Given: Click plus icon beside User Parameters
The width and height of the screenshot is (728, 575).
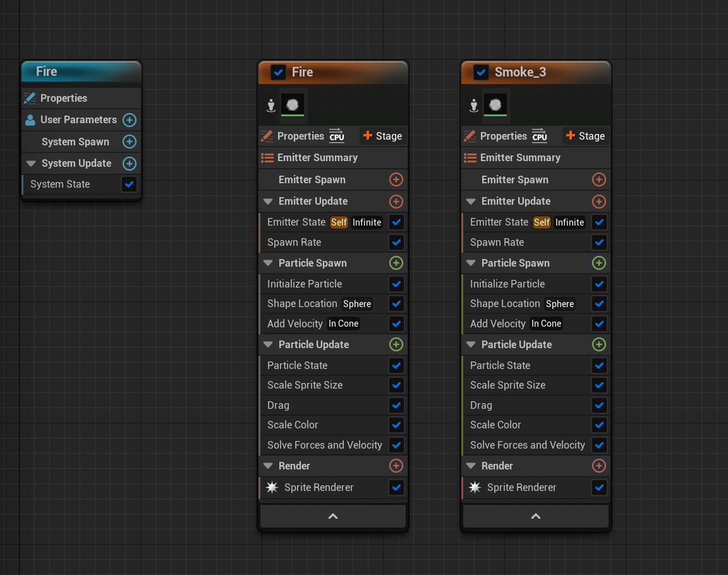Looking at the screenshot, I should pyautogui.click(x=129, y=120).
